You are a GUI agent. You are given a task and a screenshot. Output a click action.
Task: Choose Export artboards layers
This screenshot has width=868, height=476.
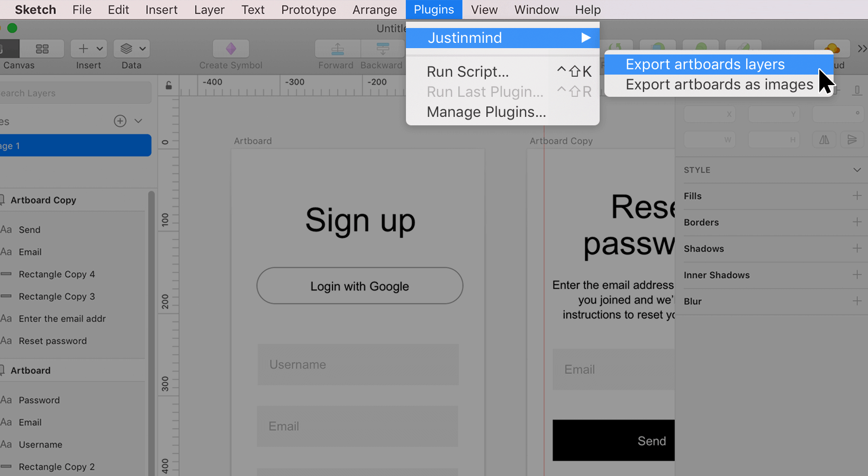coord(718,64)
